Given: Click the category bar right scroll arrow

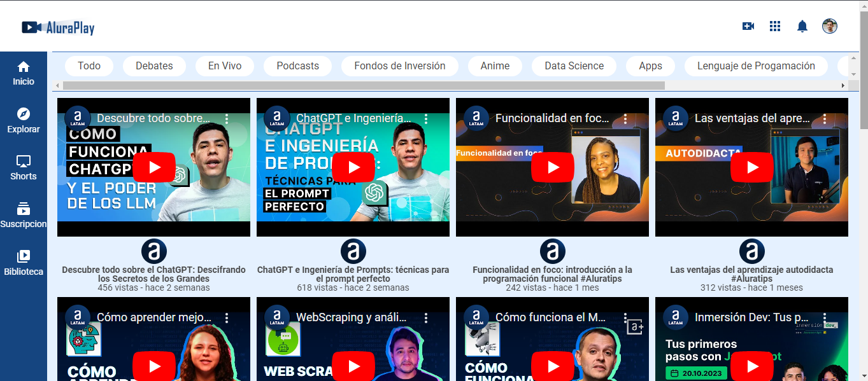Looking at the screenshot, I should [844, 85].
